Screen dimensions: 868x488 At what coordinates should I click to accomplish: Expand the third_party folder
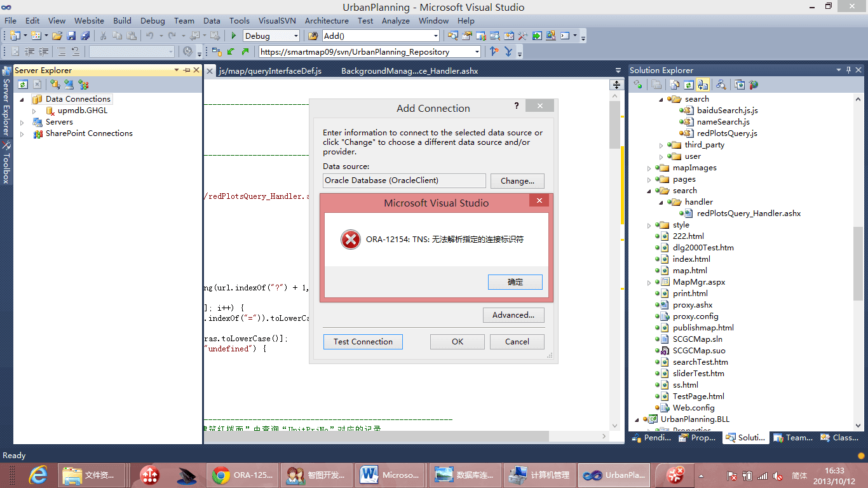click(661, 145)
